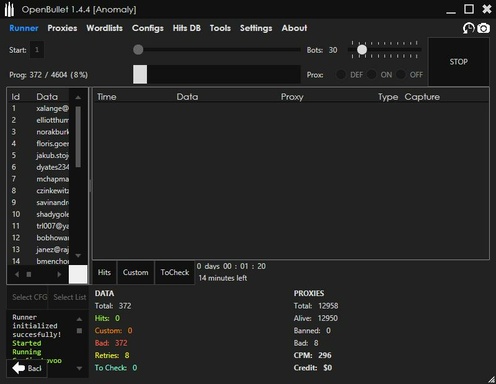Screen dimensions: 496x384
Task: Open the Tools menu tab
Action: tap(220, 28)
